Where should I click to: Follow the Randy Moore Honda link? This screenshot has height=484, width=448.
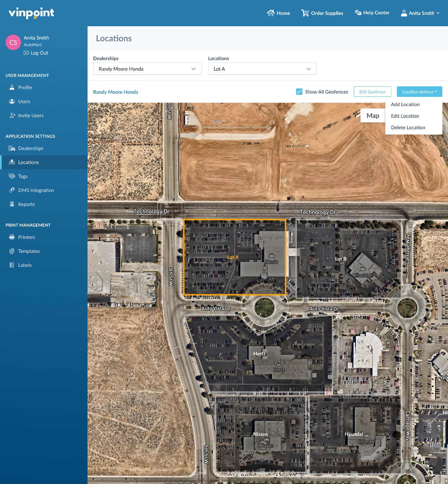115,92
